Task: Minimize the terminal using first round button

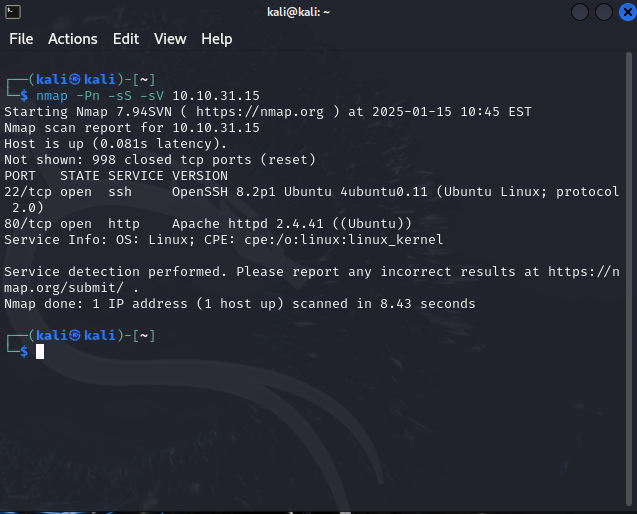Action: pyautogui.click(x=580, y=12)
